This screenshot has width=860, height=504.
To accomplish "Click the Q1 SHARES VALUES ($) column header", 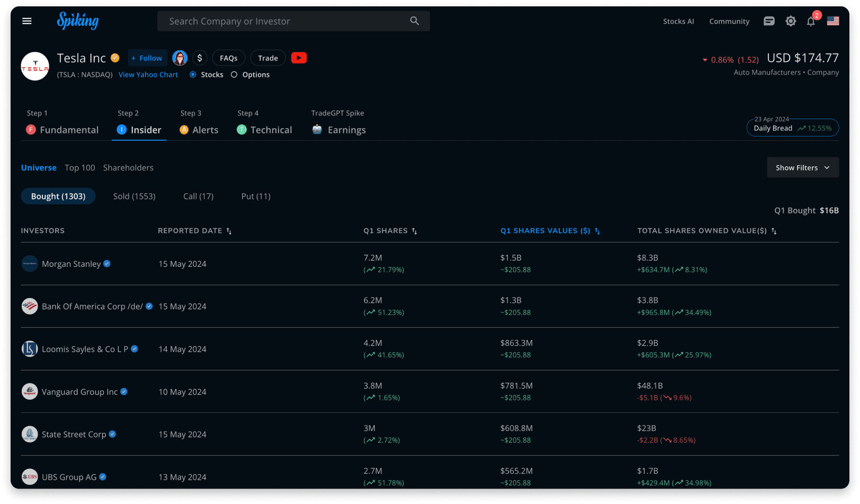I will click(x=545, y=231).
